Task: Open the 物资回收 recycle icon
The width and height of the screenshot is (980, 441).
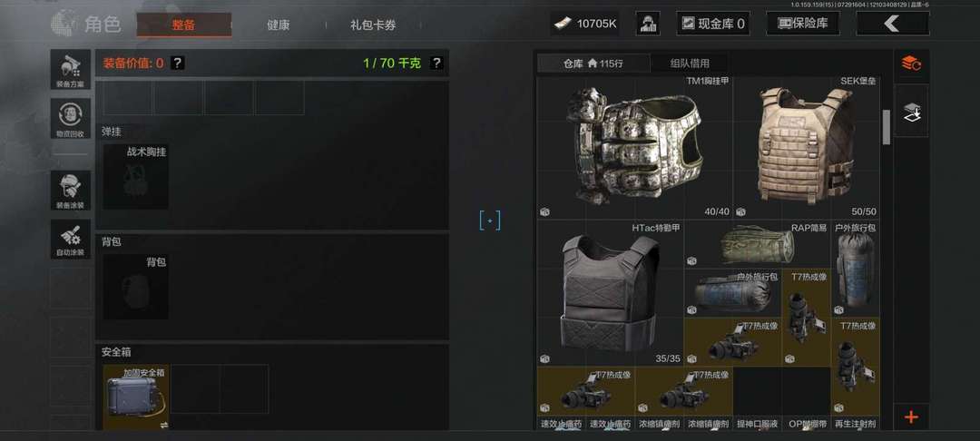Action: (x=71, y=118)
